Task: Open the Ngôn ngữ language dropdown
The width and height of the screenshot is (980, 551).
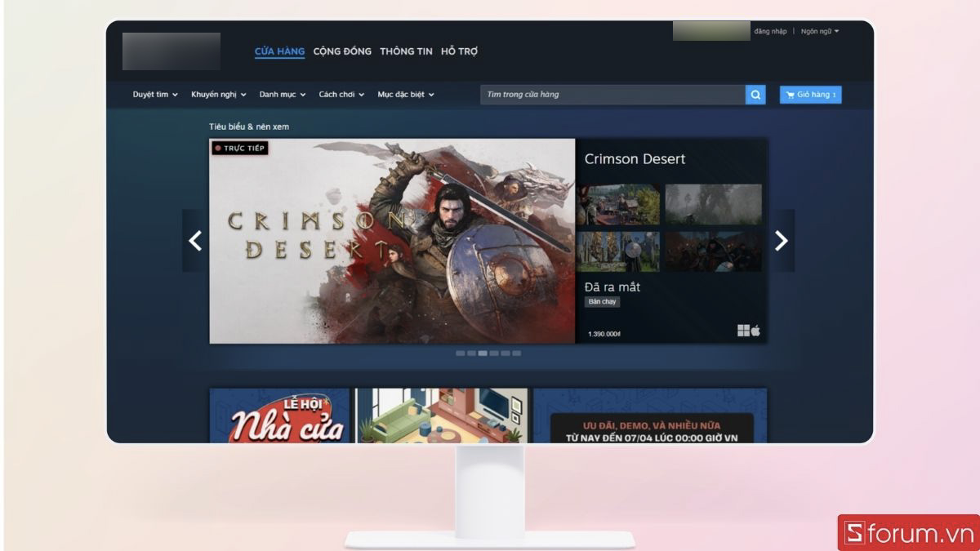Action: pos(820,31)
